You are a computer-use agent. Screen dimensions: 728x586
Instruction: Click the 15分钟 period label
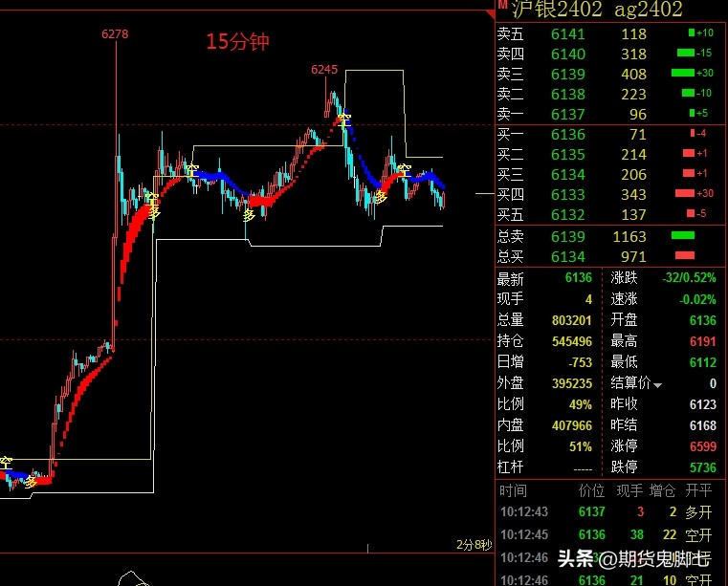237,41
